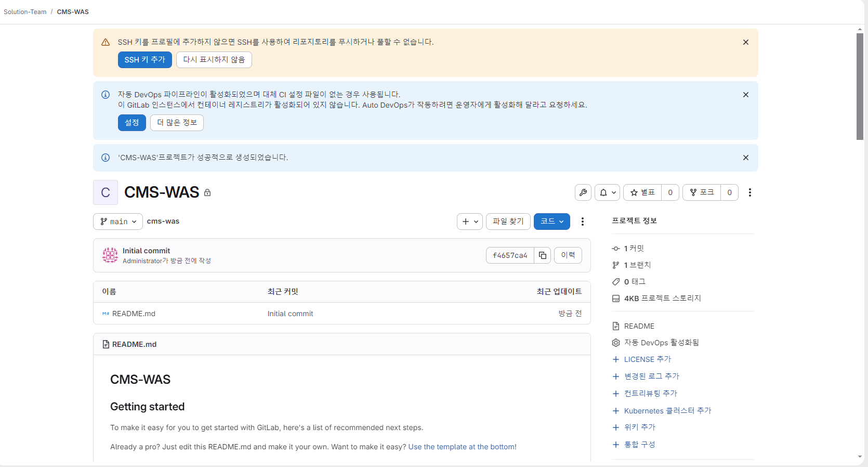Open the main branch selector dropdown
The width and height of the screenshot is (868, 467).
[118, 222]
